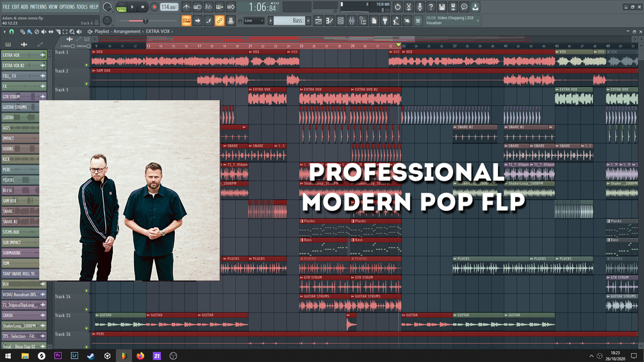Open the Piano roll icon

pos(329,21)
